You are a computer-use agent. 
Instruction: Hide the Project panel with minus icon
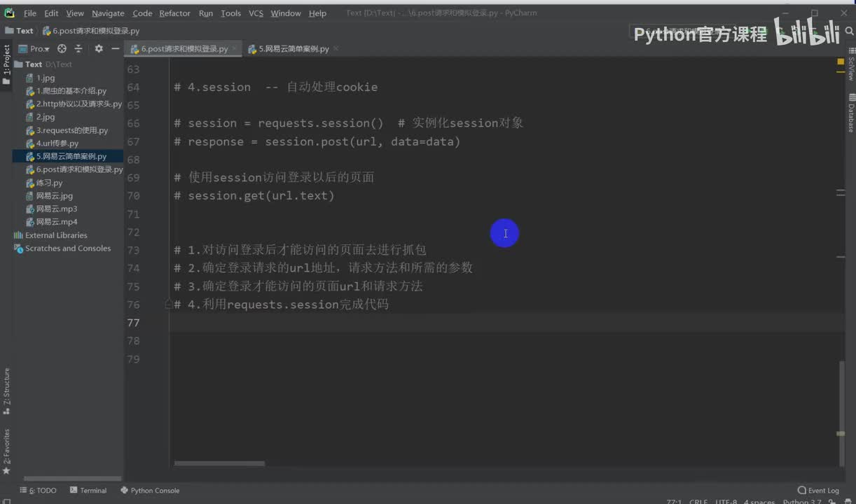(115, 48)
